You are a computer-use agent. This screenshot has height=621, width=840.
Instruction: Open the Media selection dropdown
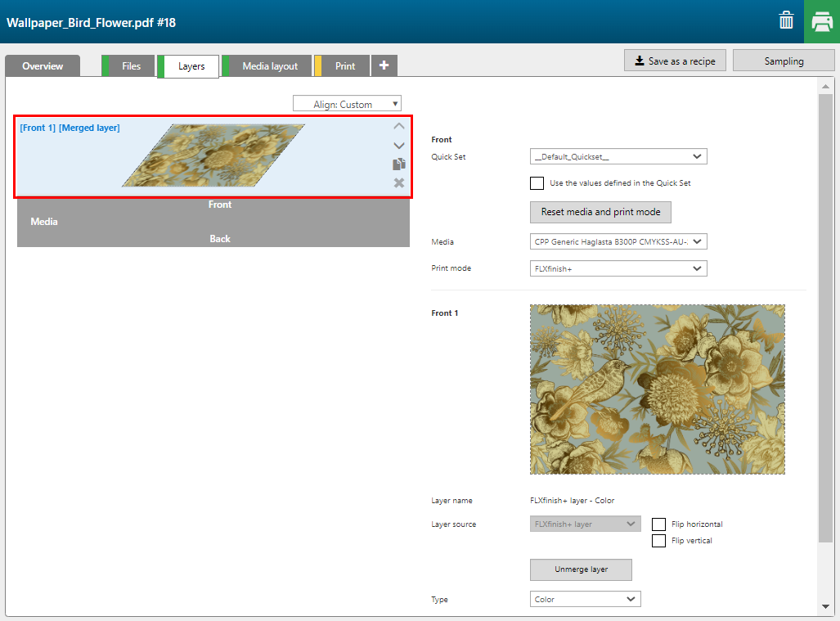pos(618,241)
